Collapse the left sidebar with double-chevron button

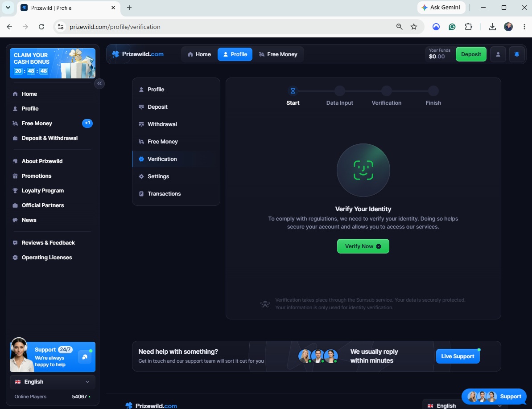tap(99, 83)
